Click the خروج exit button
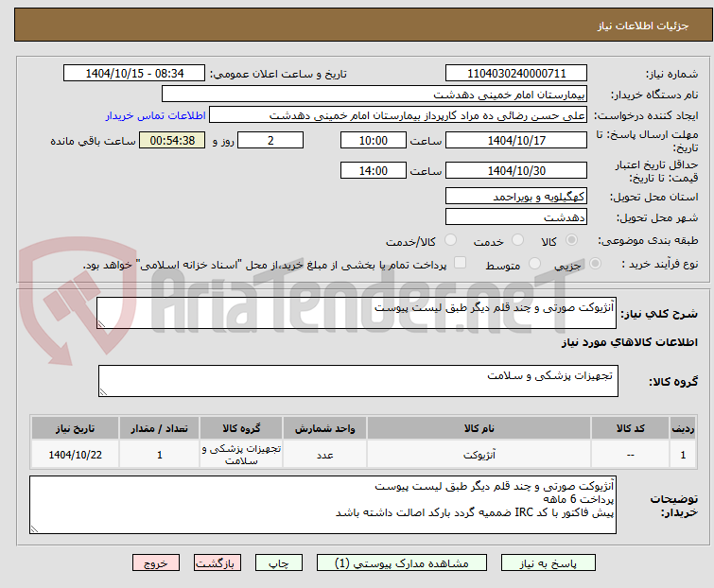The height and width of the screenshot is (588, 714). click(156, 563)
